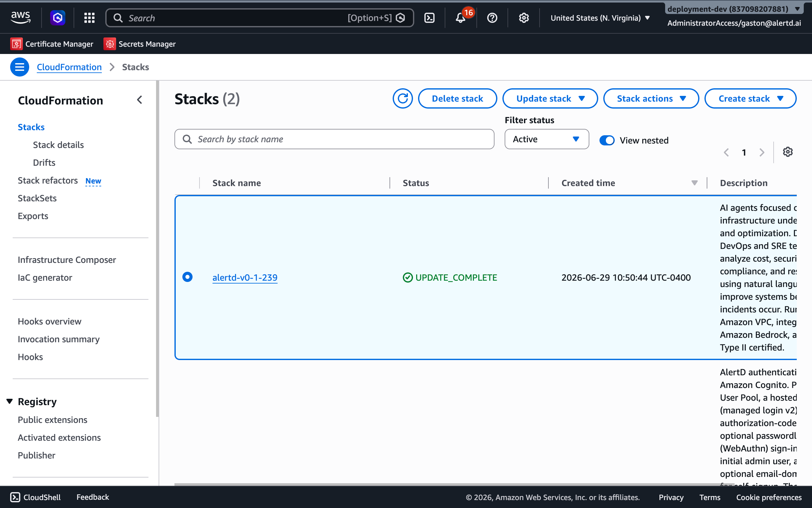Collapse the CloudFormation side panel arrow

click(x=140, y=100)
